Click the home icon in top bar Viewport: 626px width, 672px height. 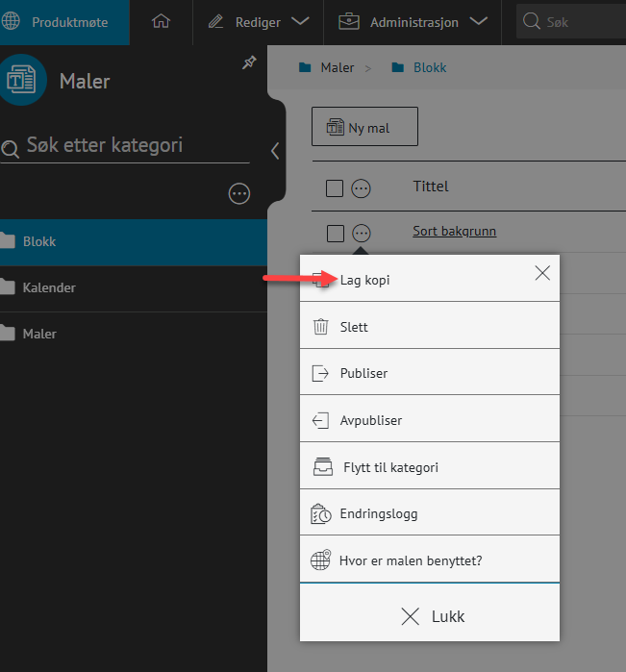tap(161, 22)
